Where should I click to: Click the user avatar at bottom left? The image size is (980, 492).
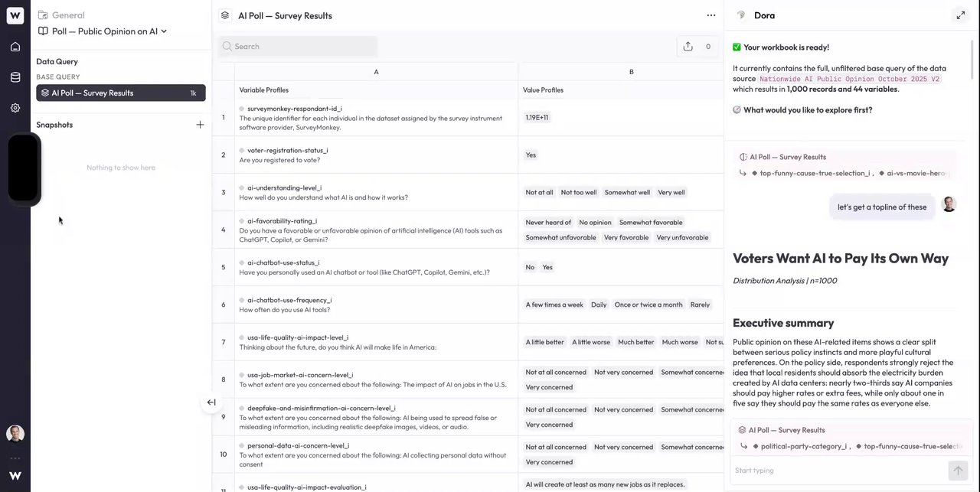pyautogui.click(x=15, y=434)
